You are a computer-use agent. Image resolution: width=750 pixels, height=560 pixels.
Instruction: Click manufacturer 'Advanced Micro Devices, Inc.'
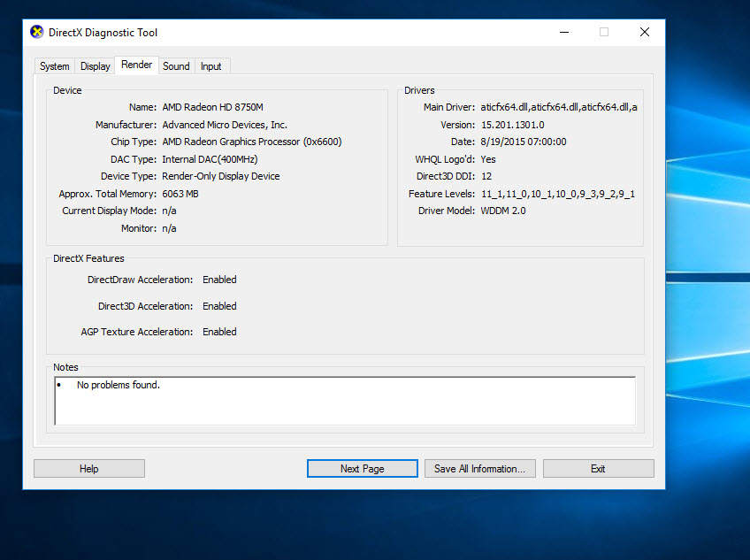(x=225, y=125)
